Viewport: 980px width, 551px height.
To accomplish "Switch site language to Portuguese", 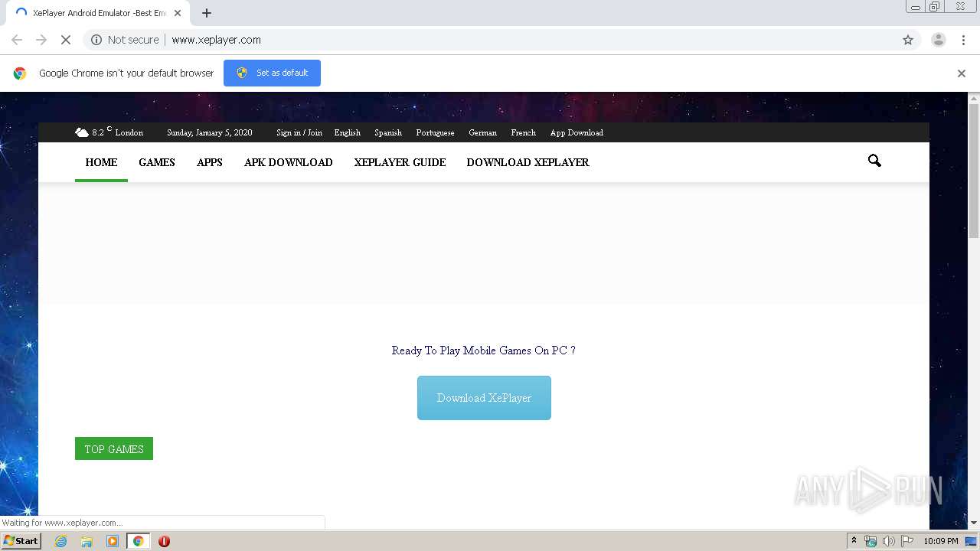I will pos(435,132).
